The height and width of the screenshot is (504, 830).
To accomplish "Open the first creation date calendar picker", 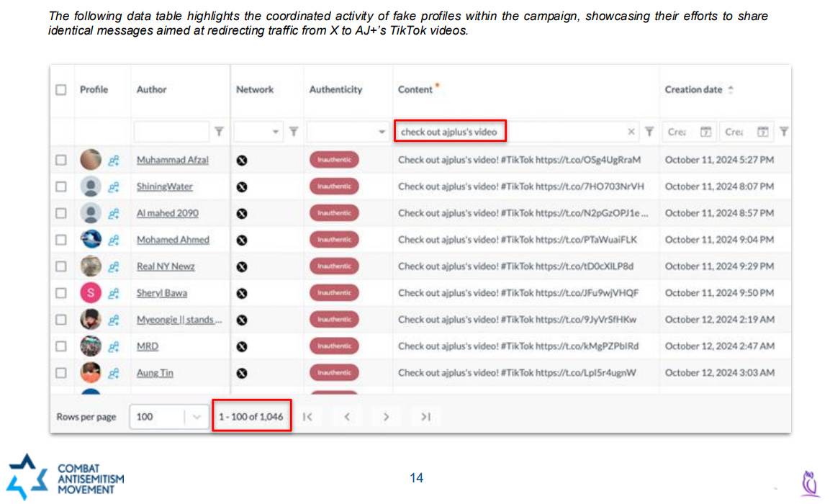I will pos(705,132).
